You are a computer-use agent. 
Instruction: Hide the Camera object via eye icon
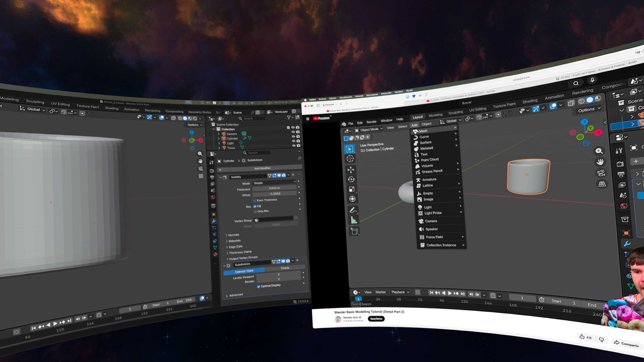tap(293, 132)
